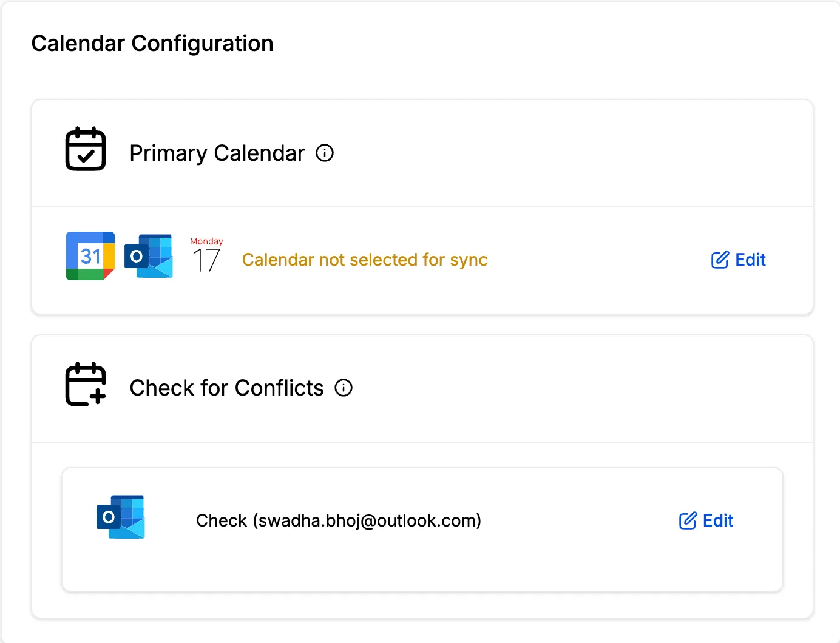This screenshot has height=643, width=840.
Task: Click the Google Calendar icon
Action: pos(90,256)
